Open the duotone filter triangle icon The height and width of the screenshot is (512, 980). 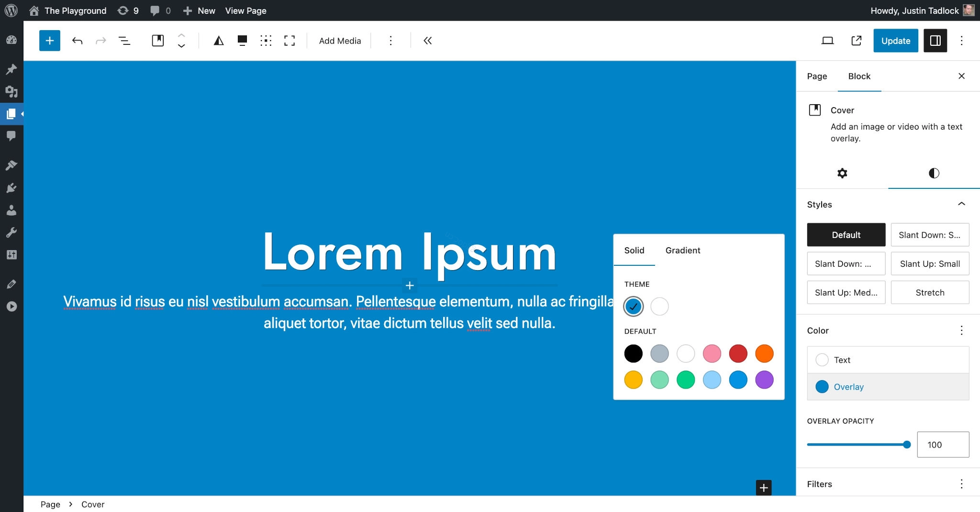[219, 41]
